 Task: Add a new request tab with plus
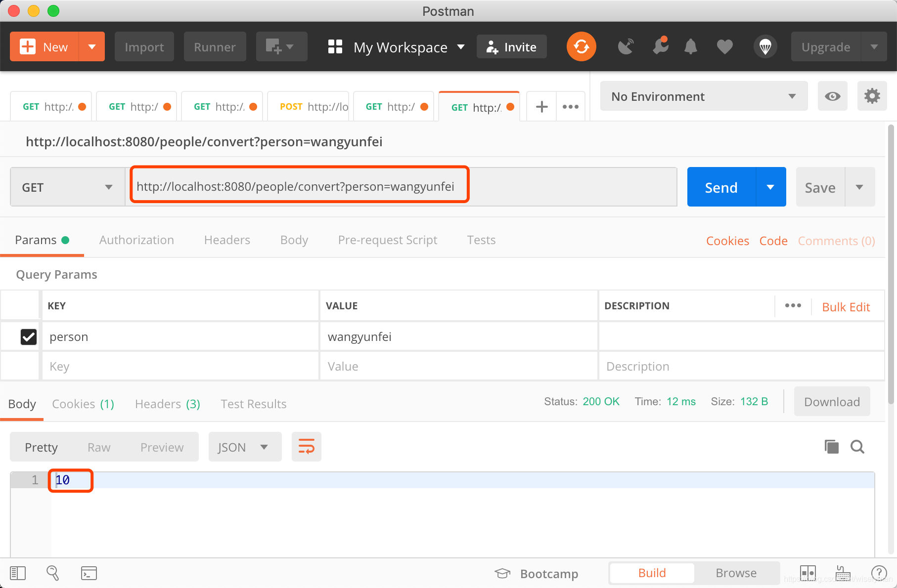[541, 106]
